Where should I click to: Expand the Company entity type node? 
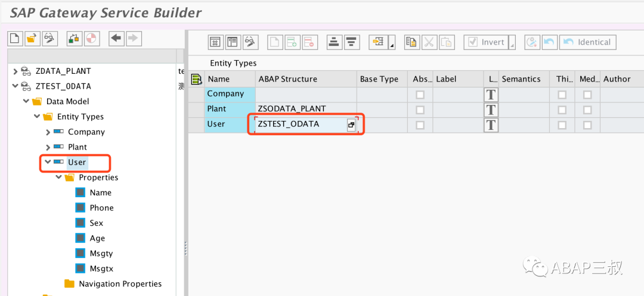pos(48,132)
